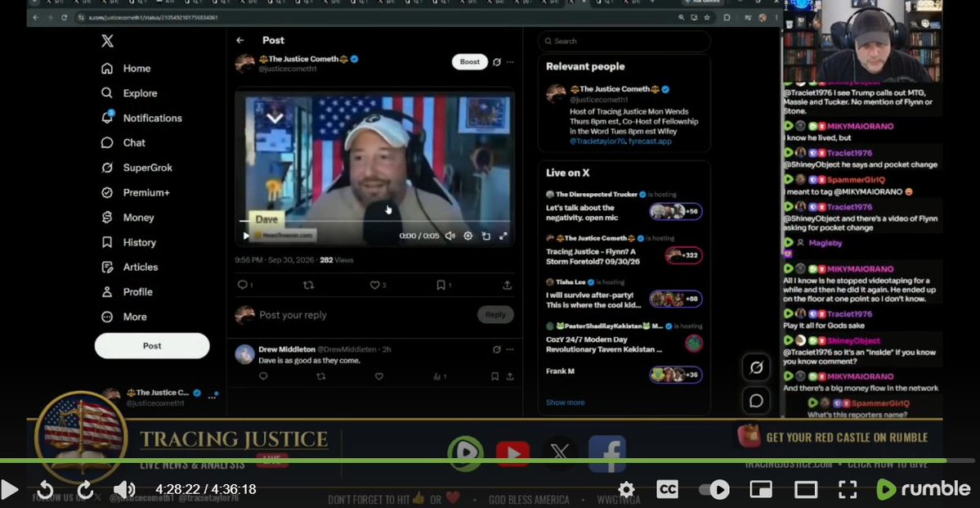980x508 pixels.
Task: Enable picture-in-picture mode
Action: click(x=761, y=489)
